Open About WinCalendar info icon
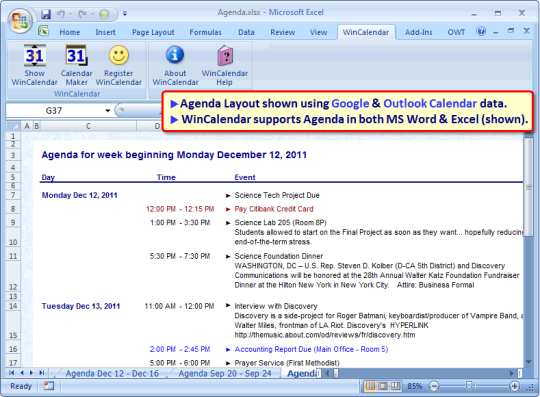Viewport: 540px width, 397px height. pyautogui.click(x=175, y=65)
